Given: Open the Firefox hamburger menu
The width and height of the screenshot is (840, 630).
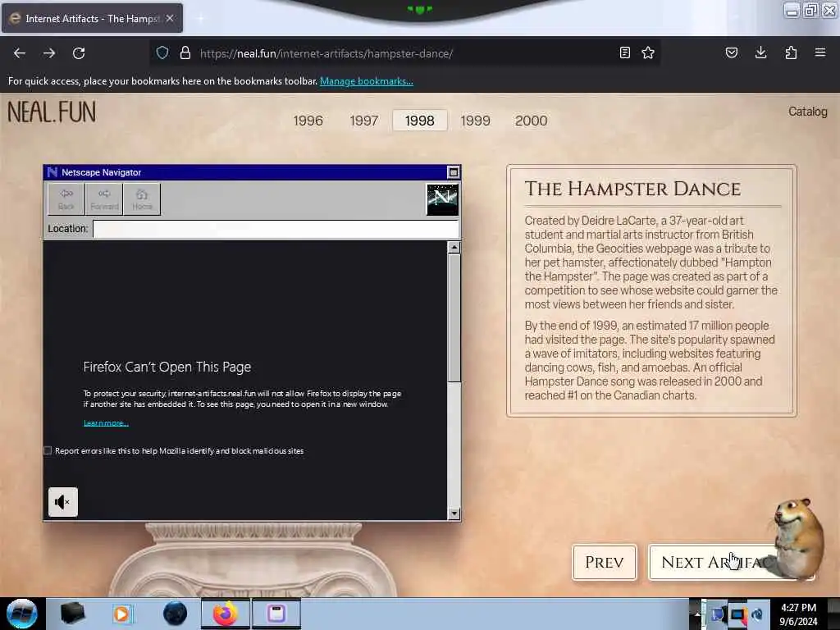Looking at the screenshot, I should [820, 52].
